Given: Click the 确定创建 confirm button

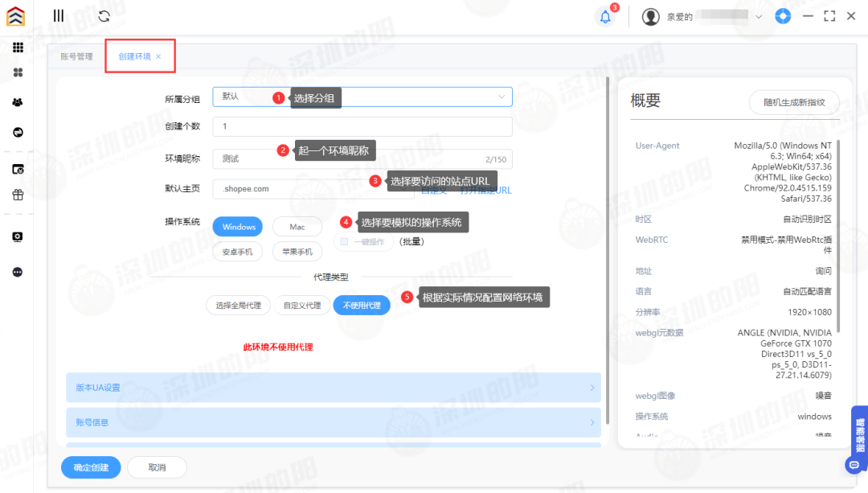Looking at the screenshot, I should coord(90,467).
